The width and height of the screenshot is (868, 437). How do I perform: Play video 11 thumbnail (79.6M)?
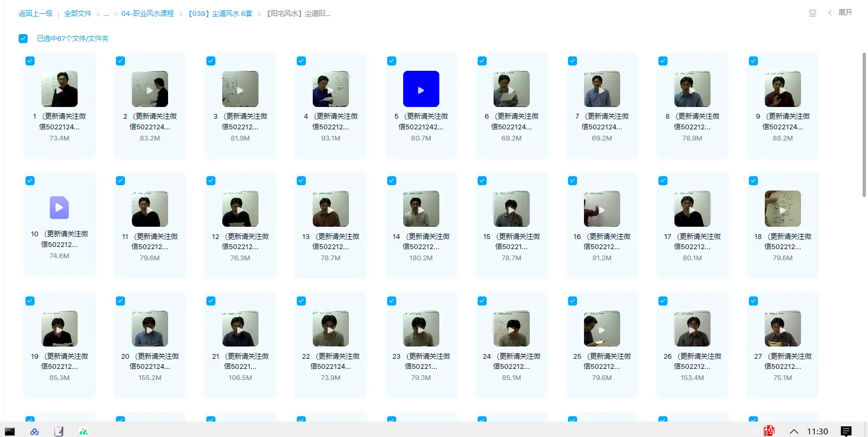150,209
